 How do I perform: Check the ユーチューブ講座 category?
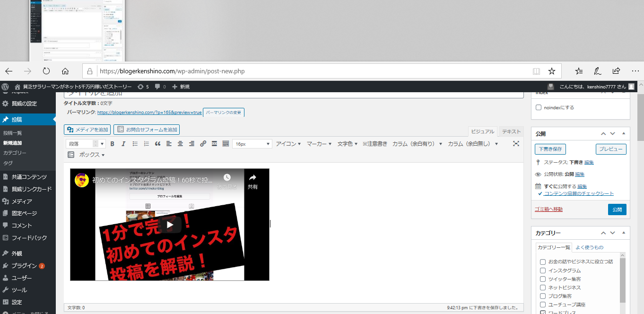[x=543, y=305]
